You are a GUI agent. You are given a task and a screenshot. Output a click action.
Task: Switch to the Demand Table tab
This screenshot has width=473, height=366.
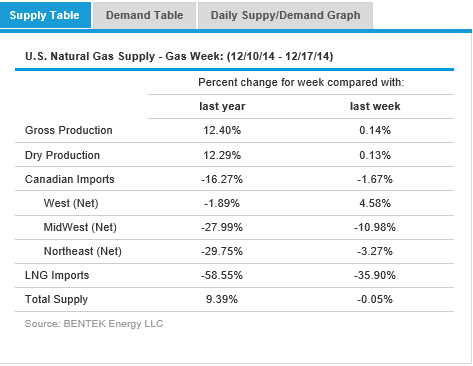[144, 15]
